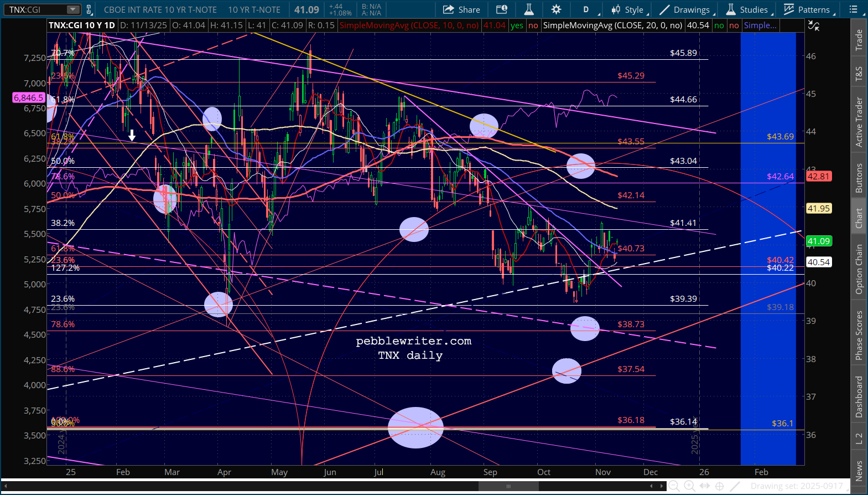The height and width of the screenshot is (495, 868).
Task: Click the Share button
Action: click(462, 9)
